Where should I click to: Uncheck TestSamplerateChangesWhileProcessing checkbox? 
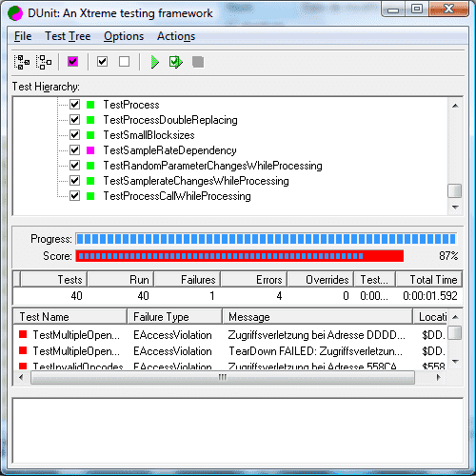(x=74, y=181)
